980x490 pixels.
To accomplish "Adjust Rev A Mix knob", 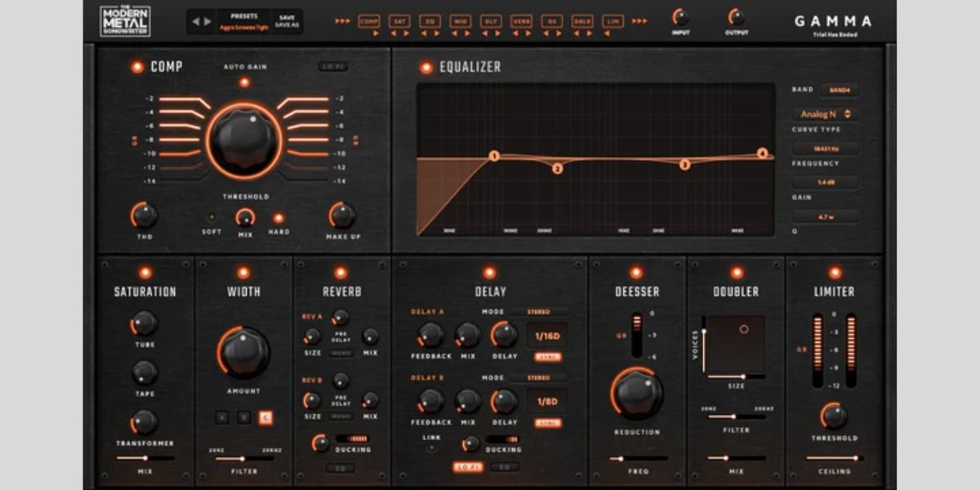I will (x=370, y=336).
